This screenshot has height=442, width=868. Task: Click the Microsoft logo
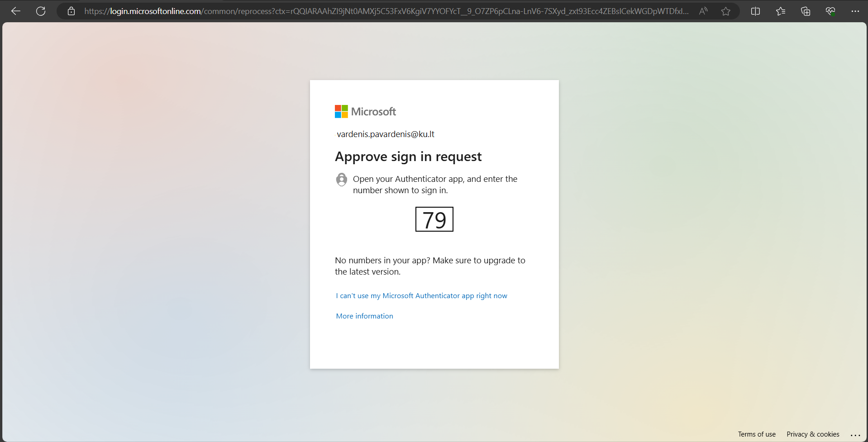(x=365, y=111)
